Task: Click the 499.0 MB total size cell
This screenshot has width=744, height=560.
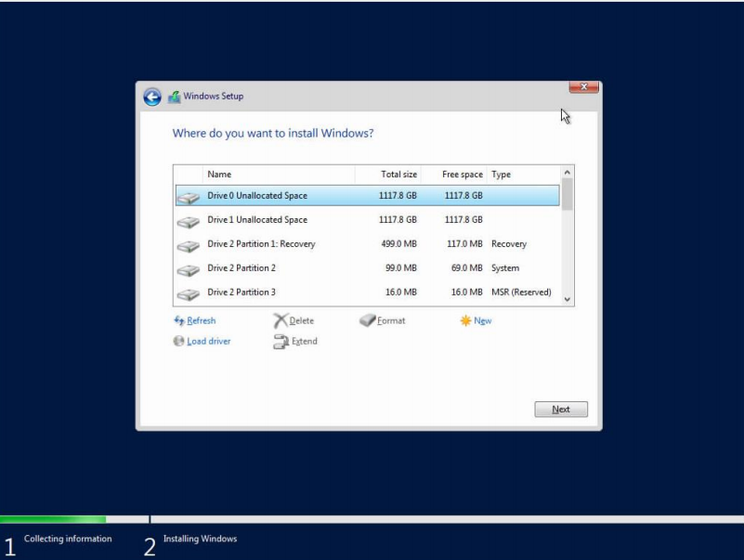Action: click(x=399, y=244)
